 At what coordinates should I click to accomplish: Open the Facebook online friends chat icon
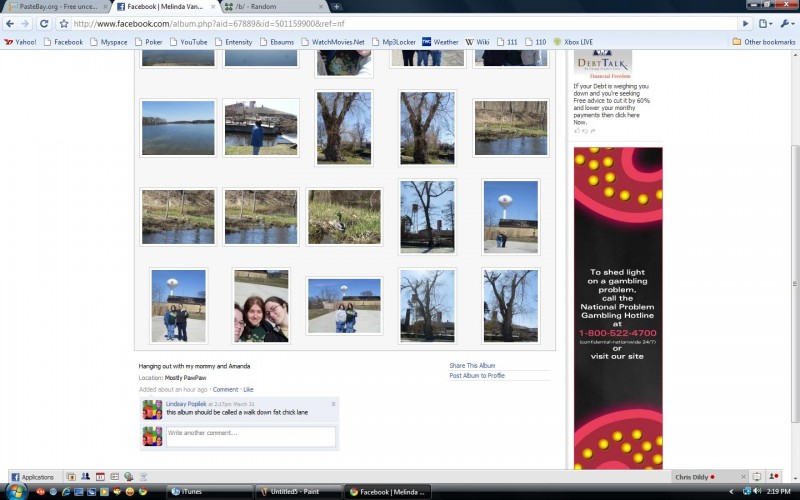pos(773,477)
